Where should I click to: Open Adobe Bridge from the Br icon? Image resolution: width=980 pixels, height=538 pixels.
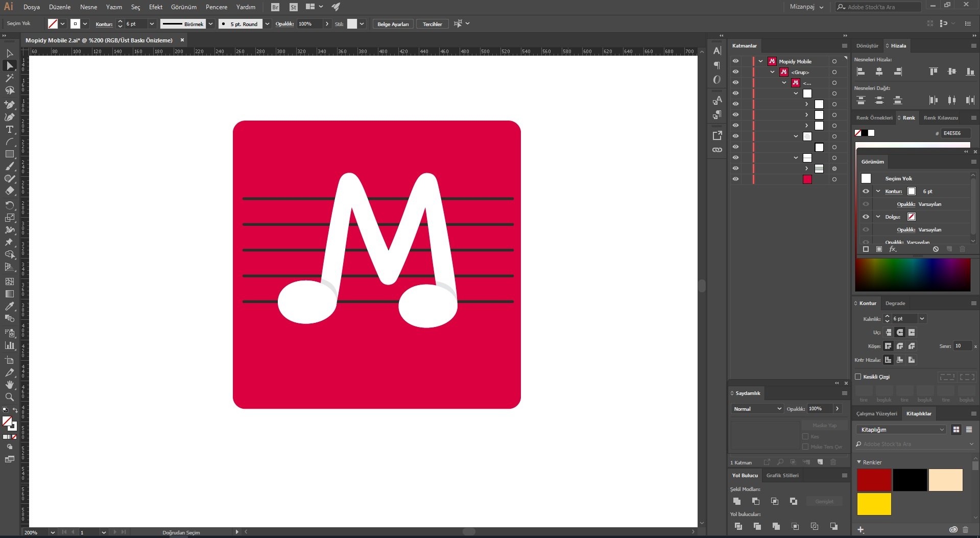pos(275,7)
